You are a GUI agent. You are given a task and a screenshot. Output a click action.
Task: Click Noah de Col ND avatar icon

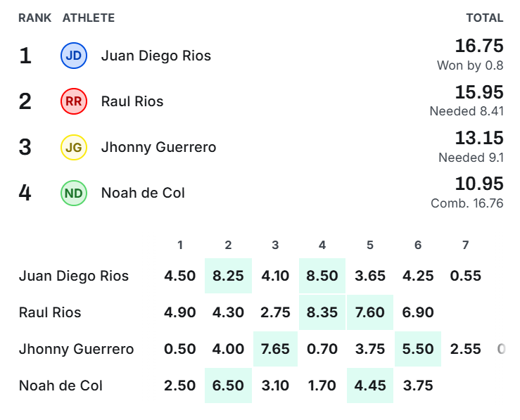tap(74, 193)
